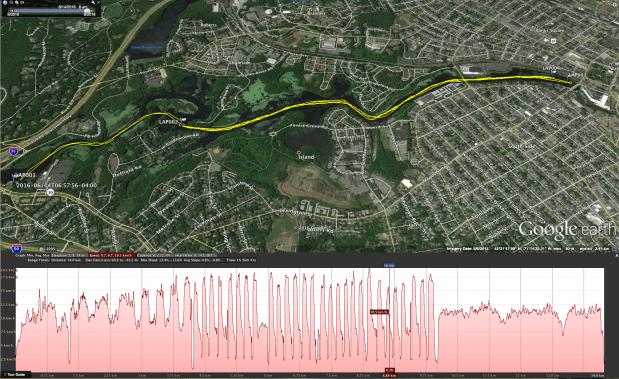The image size is (619, 379).
Task: Close the elevation profile panel
Action: [616, 256]
